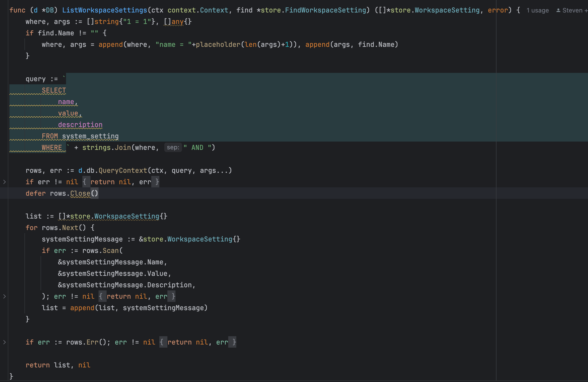Click the 'sep:' parameter hint
The width and height of the screenshot is (588, 382).
(x=173, y=148)
